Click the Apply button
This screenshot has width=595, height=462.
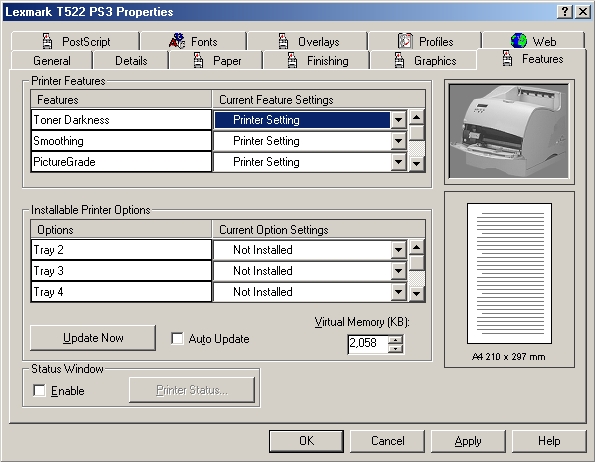(x=468, y=441)
